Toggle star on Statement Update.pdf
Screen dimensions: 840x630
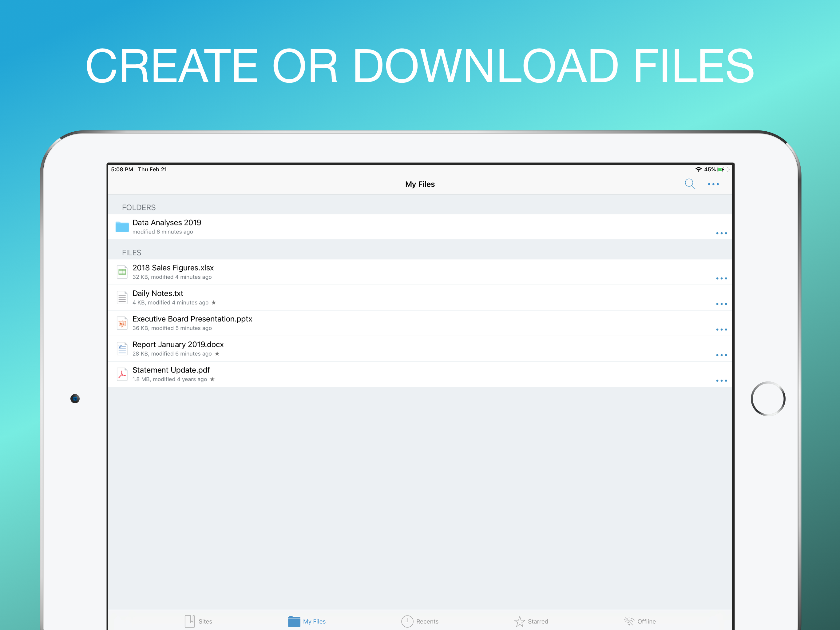pyautogui.click(x=212, y=379)
